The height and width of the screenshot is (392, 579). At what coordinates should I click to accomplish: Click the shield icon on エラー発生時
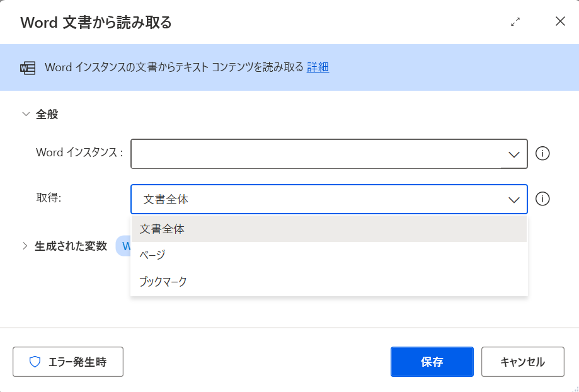[x=35, y=362]
